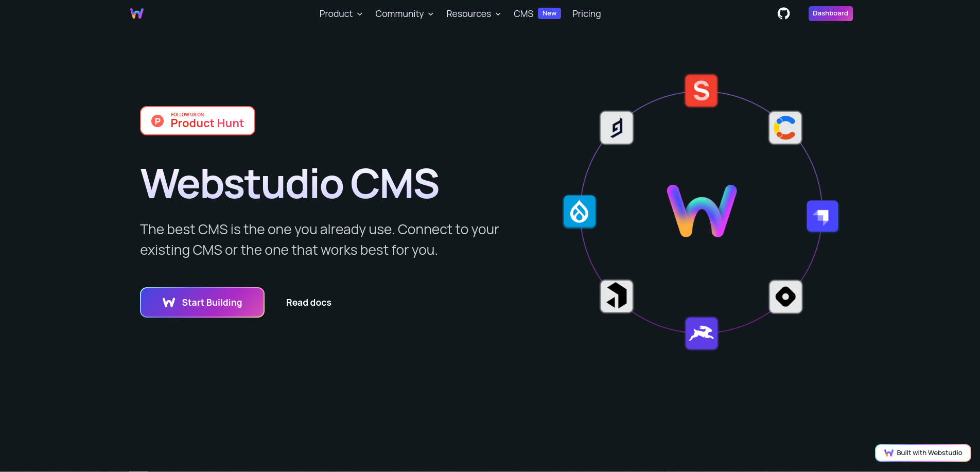Screen dimensions: 980x472
Task: Click the Start Building button
Action: (x=202, y=303)
